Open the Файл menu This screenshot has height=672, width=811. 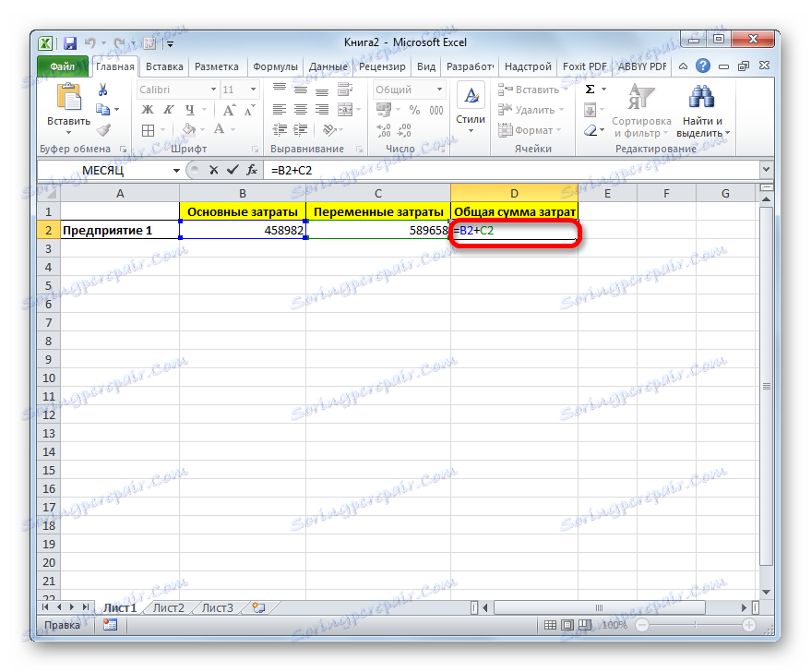pos(64,66)
